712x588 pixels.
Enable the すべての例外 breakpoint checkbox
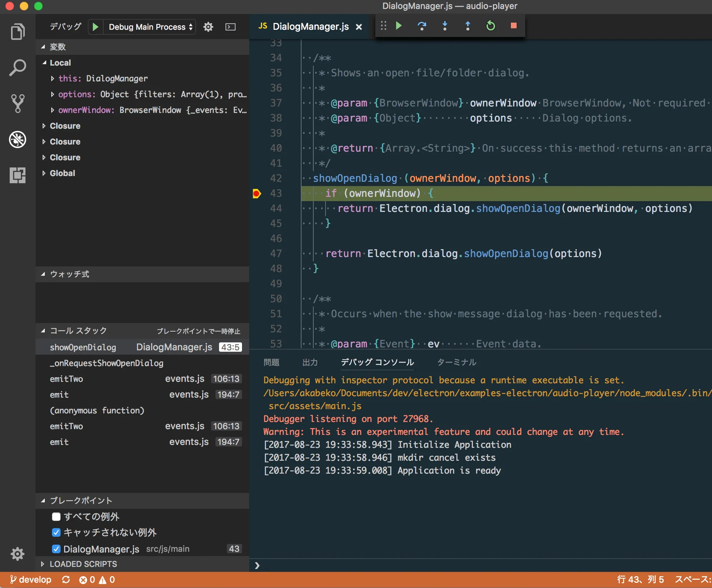pyautogui.click(x=56, y=517)
